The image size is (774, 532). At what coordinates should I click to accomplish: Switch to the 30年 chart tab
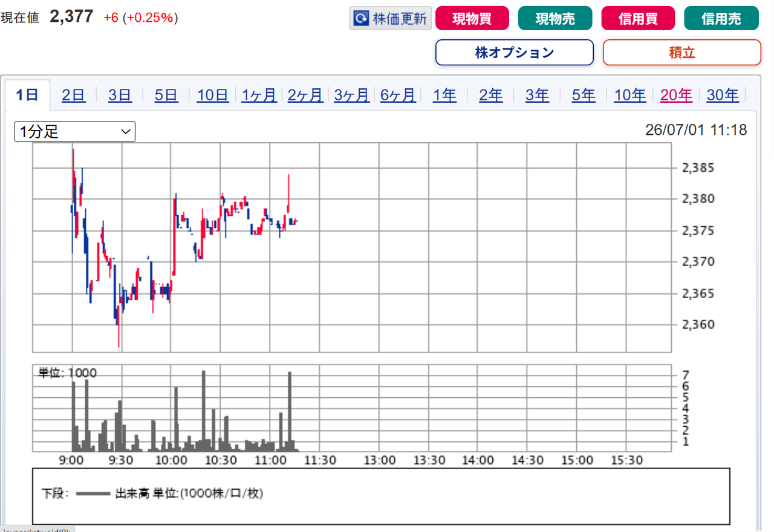[723, 95]
